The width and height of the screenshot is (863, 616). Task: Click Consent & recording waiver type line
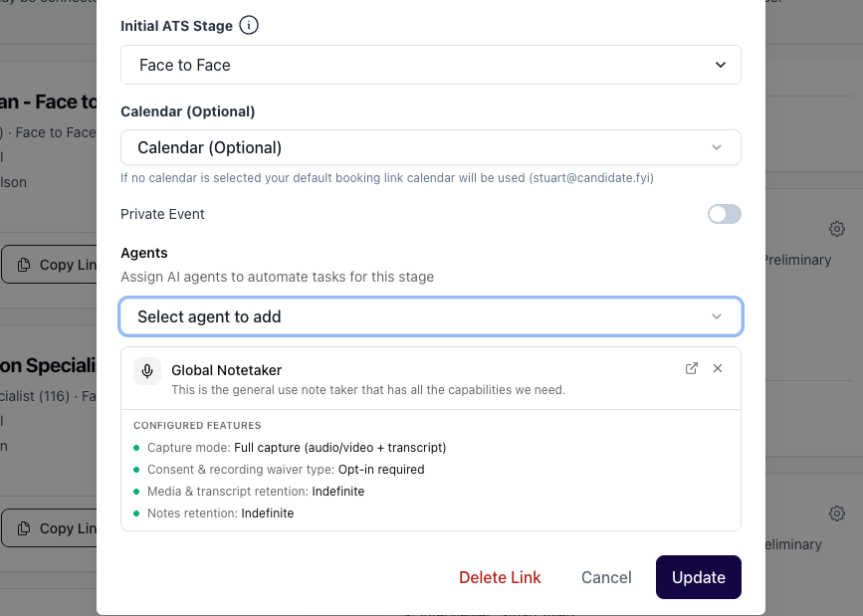coord(286,470)
